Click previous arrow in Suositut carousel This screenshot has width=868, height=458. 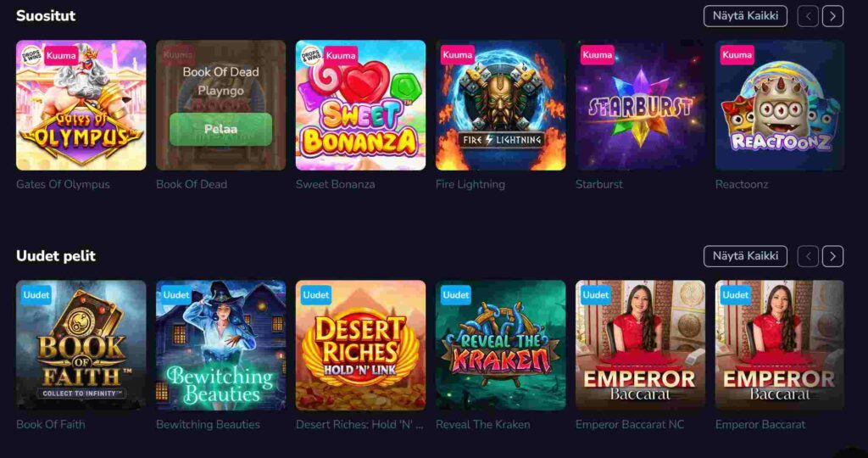click(808, 16)
